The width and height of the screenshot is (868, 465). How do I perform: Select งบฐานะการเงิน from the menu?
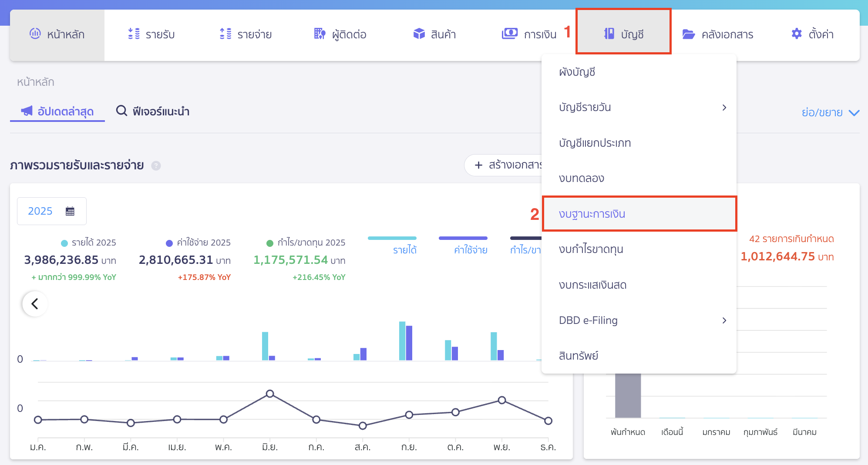pyautogui.click(x=639, y=214)
